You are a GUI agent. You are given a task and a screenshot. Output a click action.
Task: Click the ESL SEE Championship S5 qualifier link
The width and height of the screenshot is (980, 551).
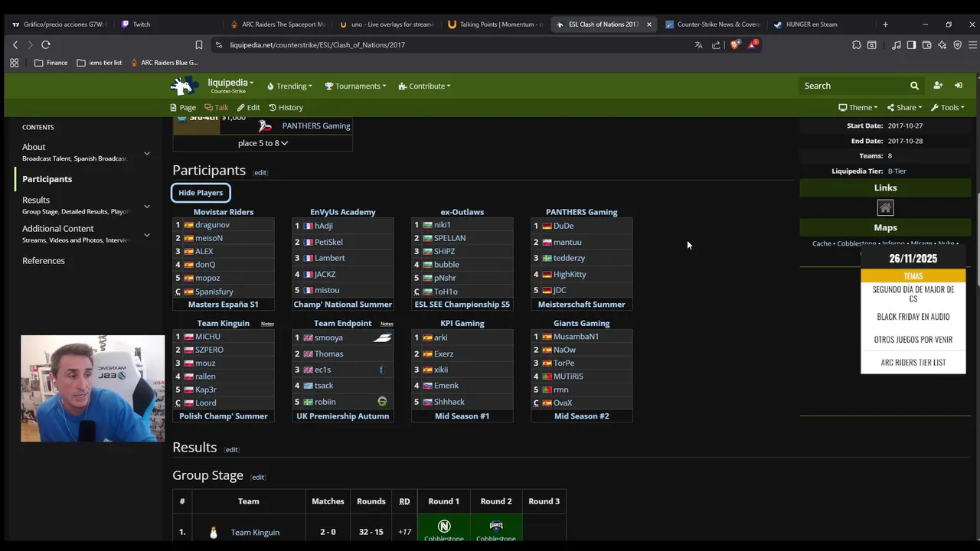[x=462, y=305]
